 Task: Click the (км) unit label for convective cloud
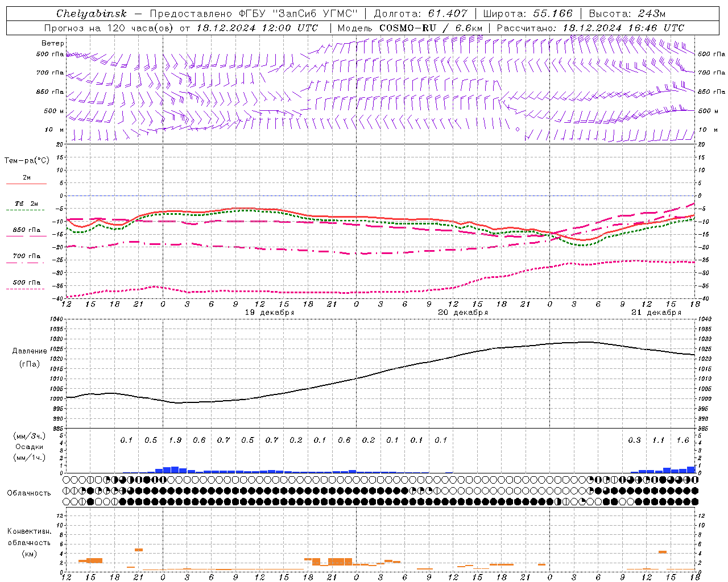[29, 554]
